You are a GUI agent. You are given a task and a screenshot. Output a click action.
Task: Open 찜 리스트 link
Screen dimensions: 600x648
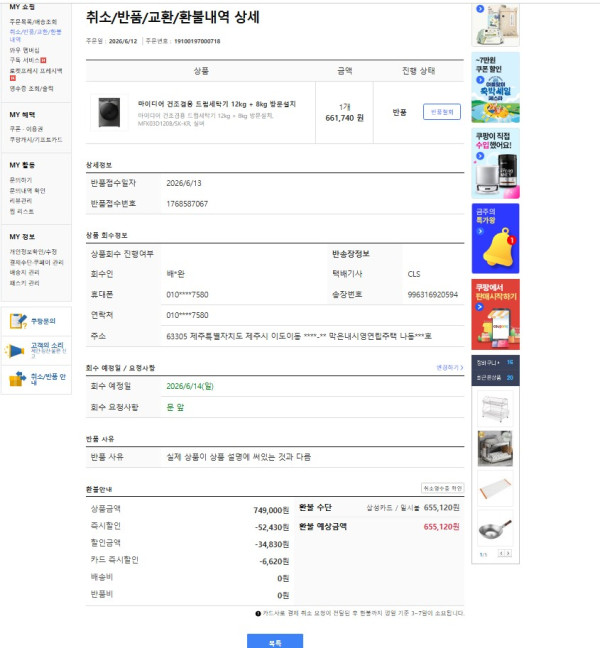(22, 211)
